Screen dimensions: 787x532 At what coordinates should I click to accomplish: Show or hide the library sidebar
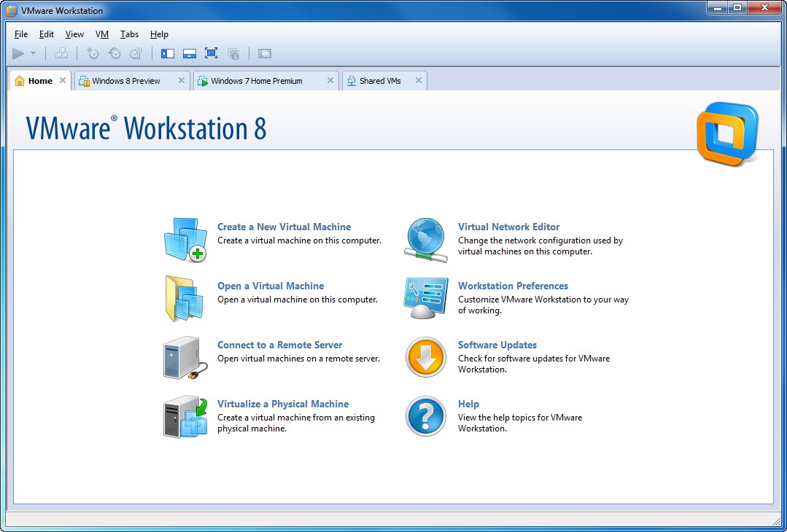point(167,53)
